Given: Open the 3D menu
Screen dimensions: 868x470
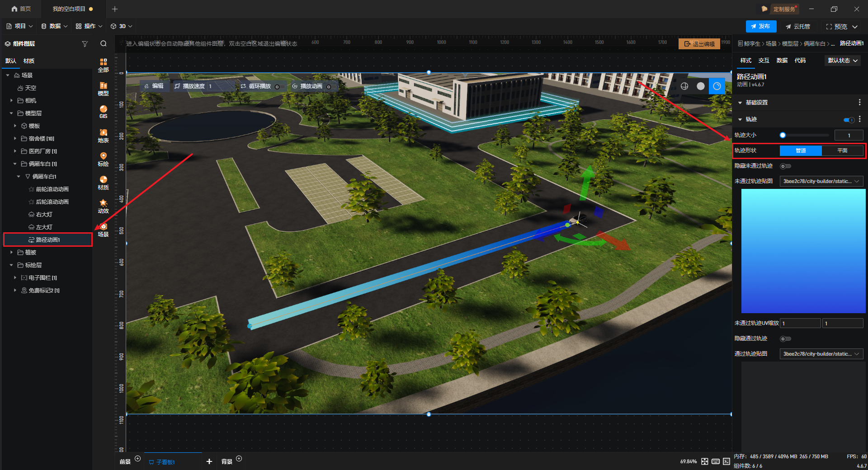Looking at the screenshot, I should [x=122, y=26].
